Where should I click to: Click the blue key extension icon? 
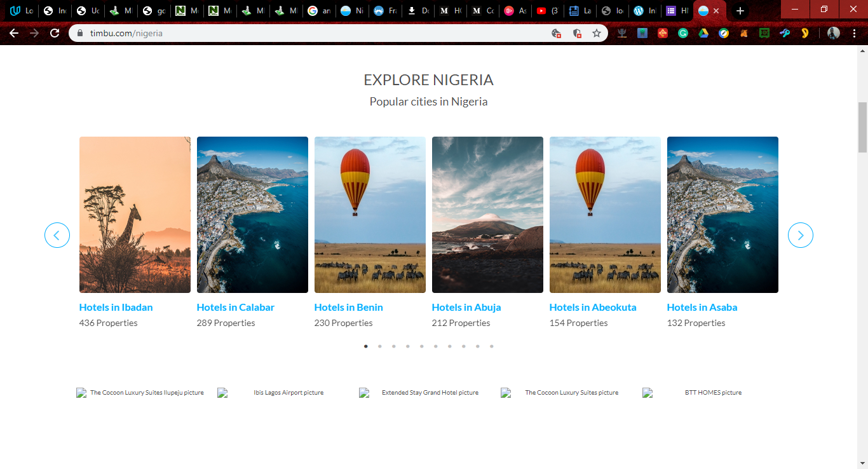point(785,33)
